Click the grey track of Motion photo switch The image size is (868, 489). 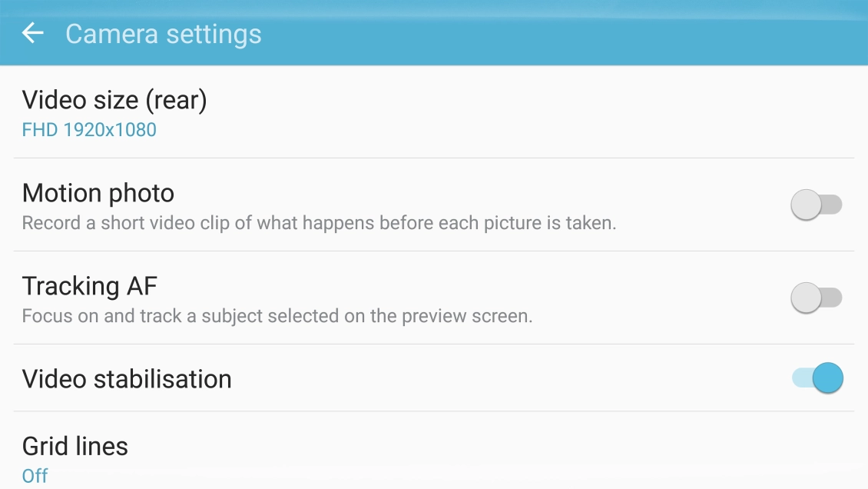point(834,205)
